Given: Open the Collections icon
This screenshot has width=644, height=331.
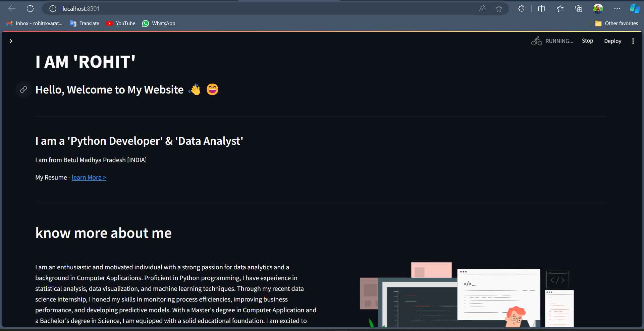Looking at the screenshot, I should 579,9.
